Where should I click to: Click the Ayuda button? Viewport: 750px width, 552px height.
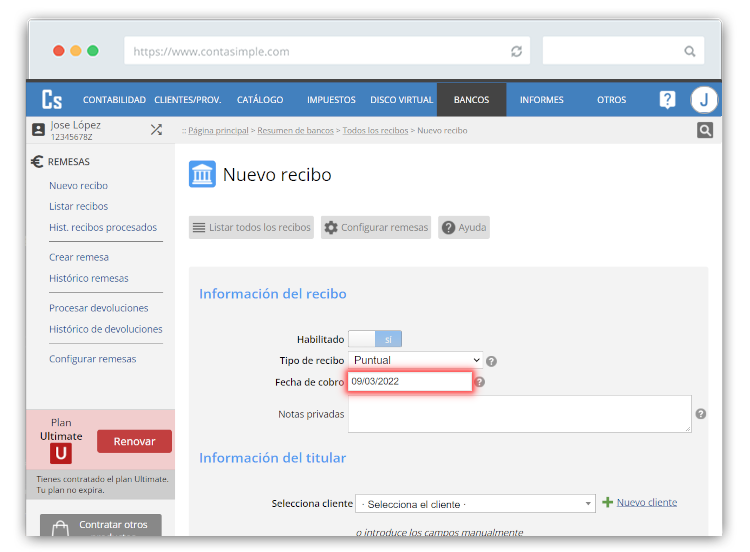coord(464,227)
